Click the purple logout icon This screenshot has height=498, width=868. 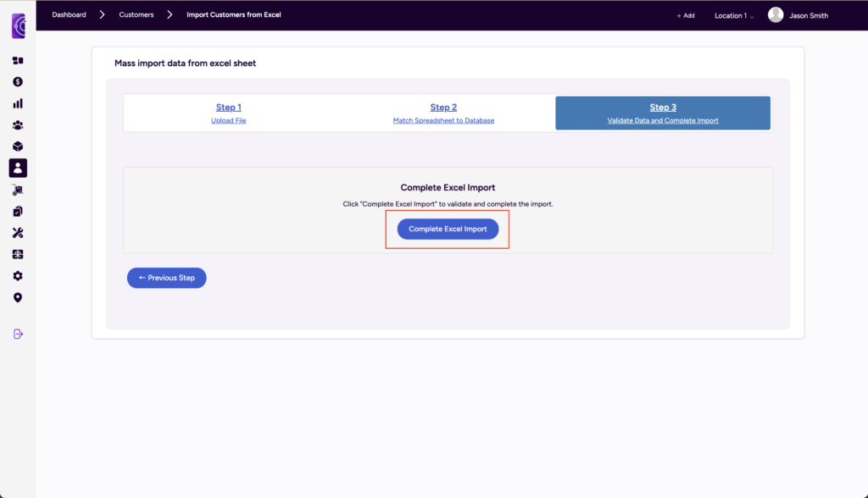point(18,334)
